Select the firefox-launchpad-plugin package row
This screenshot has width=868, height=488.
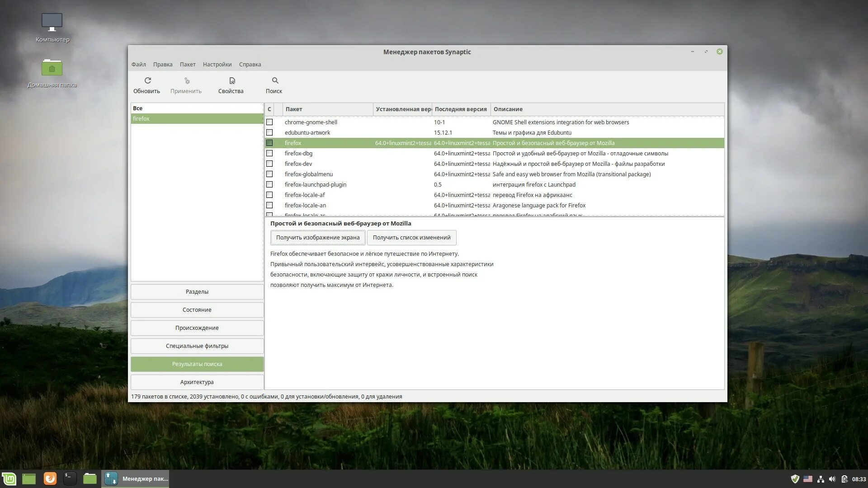(495, 184)
